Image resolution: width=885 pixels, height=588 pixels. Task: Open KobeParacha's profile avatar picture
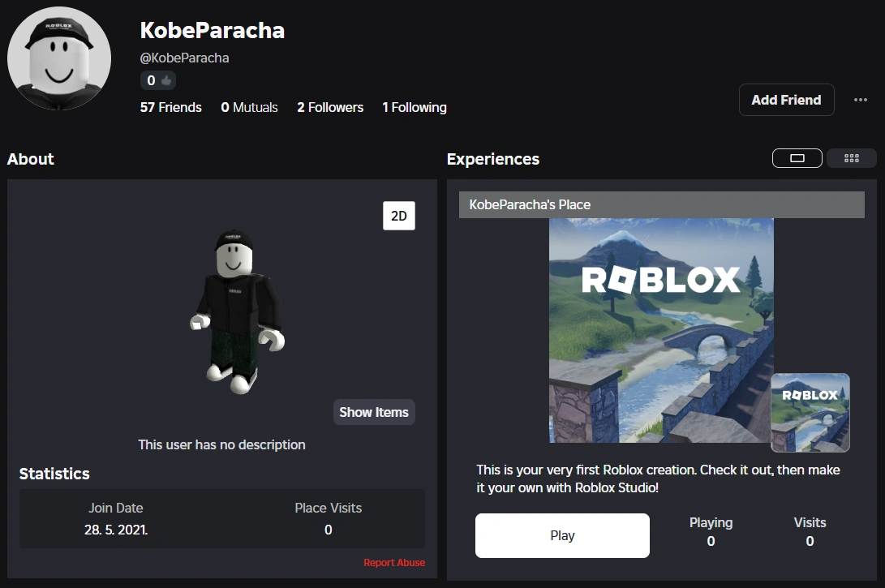(59, 58)
